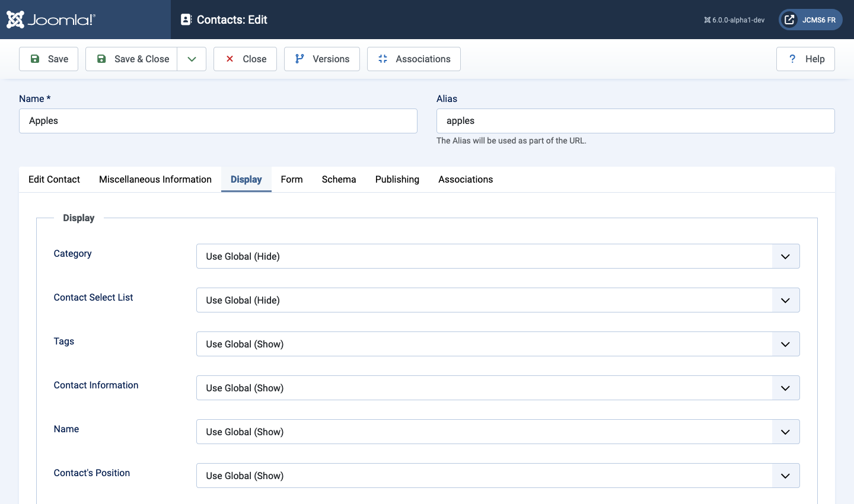Click the Contact Select List label
The image size is (854, 504).
click(x=93, y=298)
